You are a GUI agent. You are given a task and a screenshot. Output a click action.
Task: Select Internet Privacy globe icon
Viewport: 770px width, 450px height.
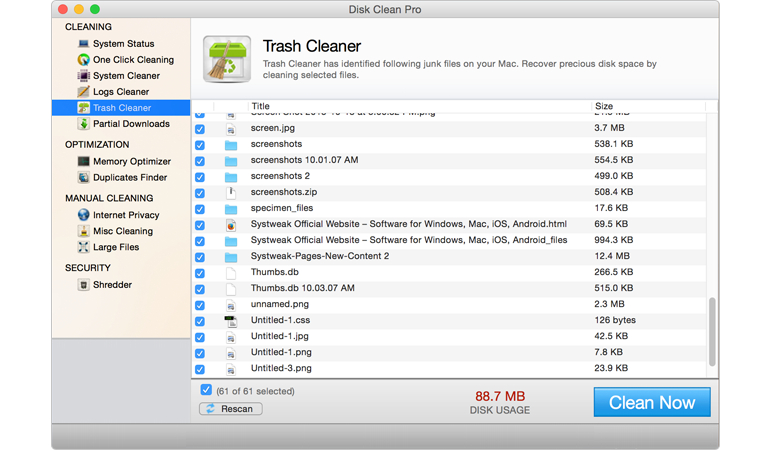coord(83,215)
